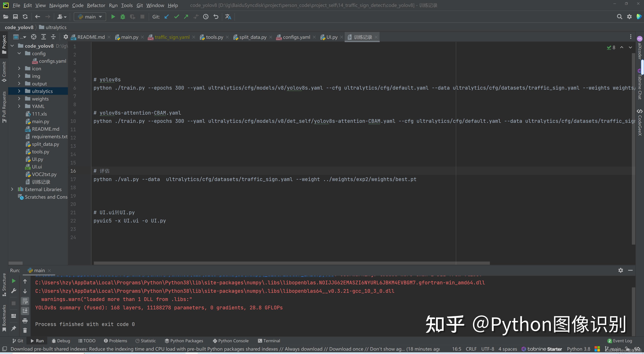Open Settings via the toolbar gear icon
The width and height of the screenshot is (644, 354).
pos(630,16)
